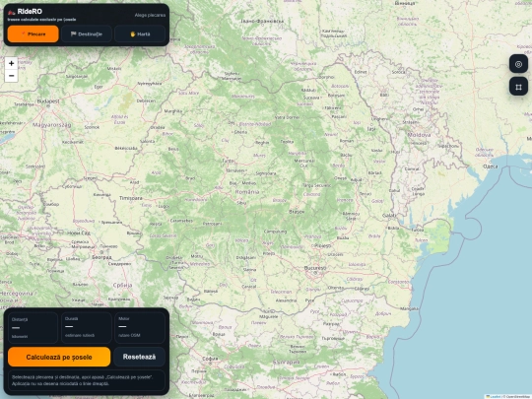The width and height of the screenshot is (532, 399).
Task: Select the Plecare start-point mode
Action: (33, 33)
